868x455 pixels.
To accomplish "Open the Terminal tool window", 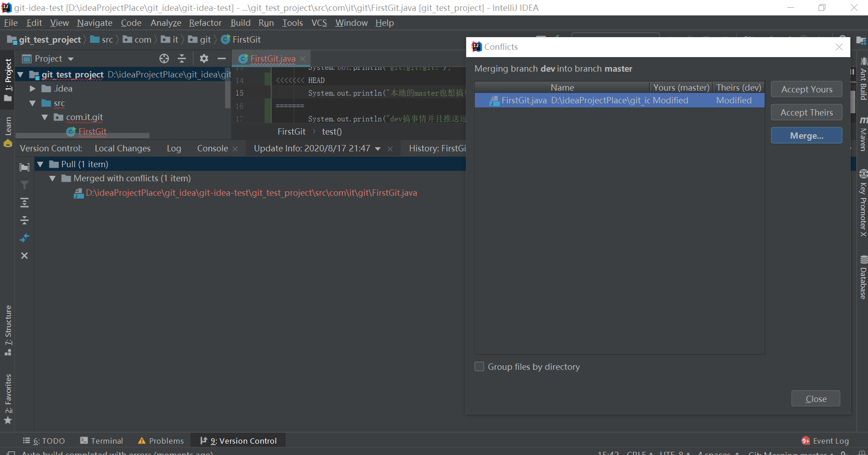I will coord(102,441).
